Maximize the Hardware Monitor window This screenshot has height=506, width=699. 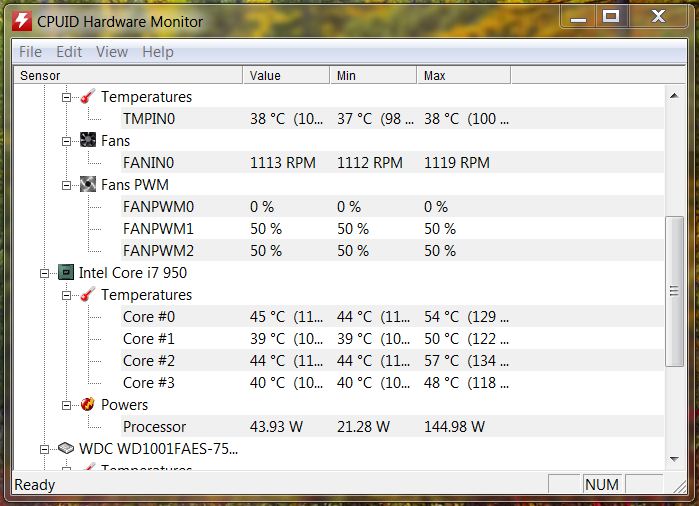tap(611, 17)
